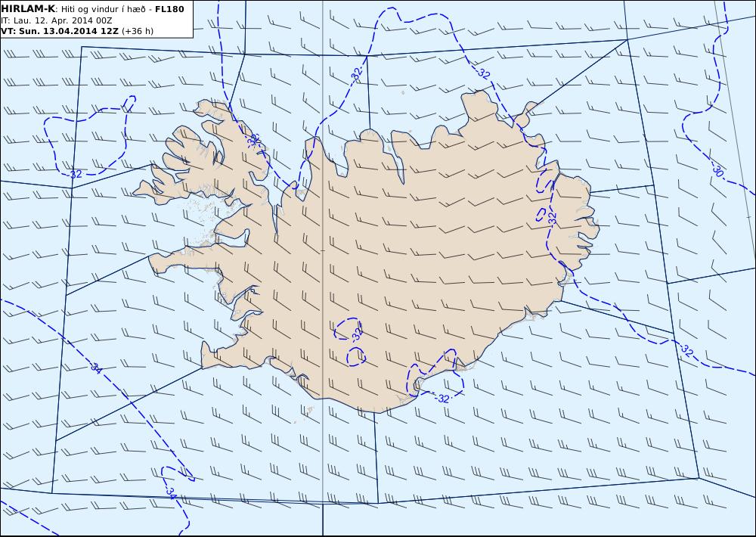The height and width of the screenshot is (537, 756).
Task: Click the '30' contour label
Action: pyautogui.click(x=718, y=171)
